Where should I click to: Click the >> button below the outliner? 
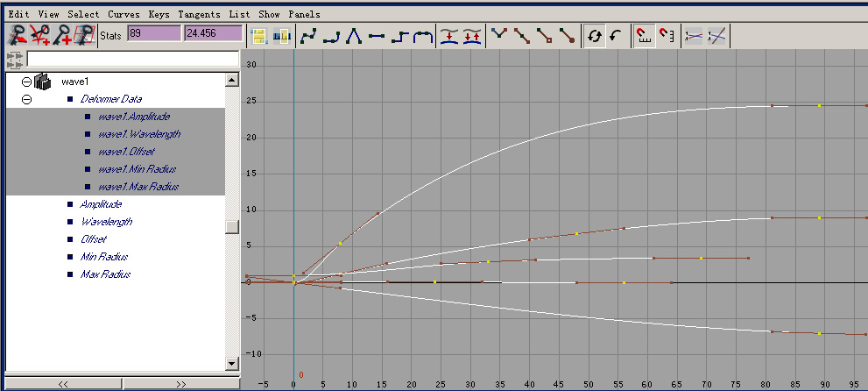[x=181, y=384]
